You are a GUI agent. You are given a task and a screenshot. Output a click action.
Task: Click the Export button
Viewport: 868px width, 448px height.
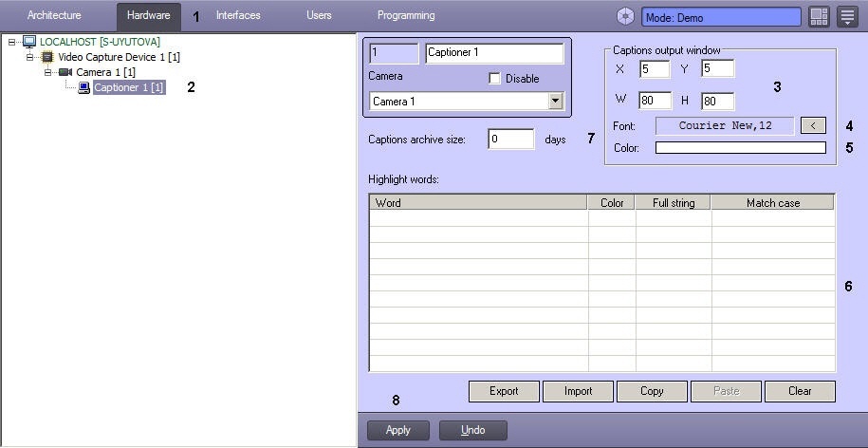pos(504,391)
